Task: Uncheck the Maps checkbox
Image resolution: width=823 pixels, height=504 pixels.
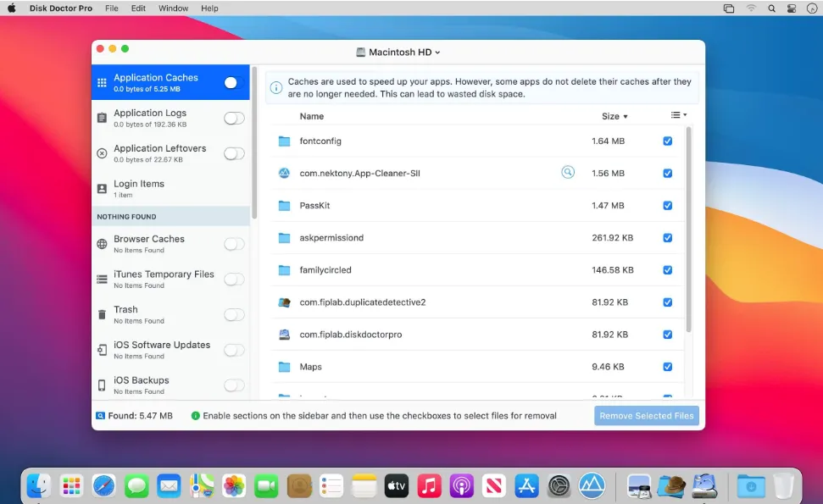Action: [668, 367]
